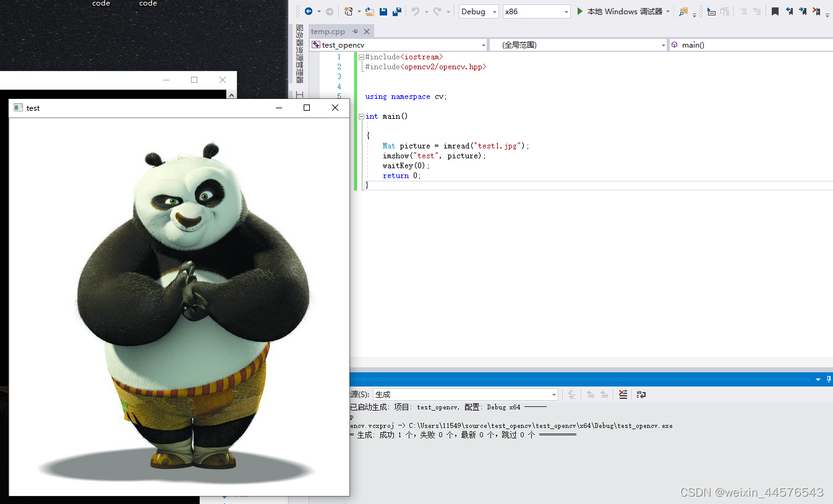Screen dimensions: 833x504
Task: Click the test_opencv.exe output path line
Action: click(x=511, y=426)
